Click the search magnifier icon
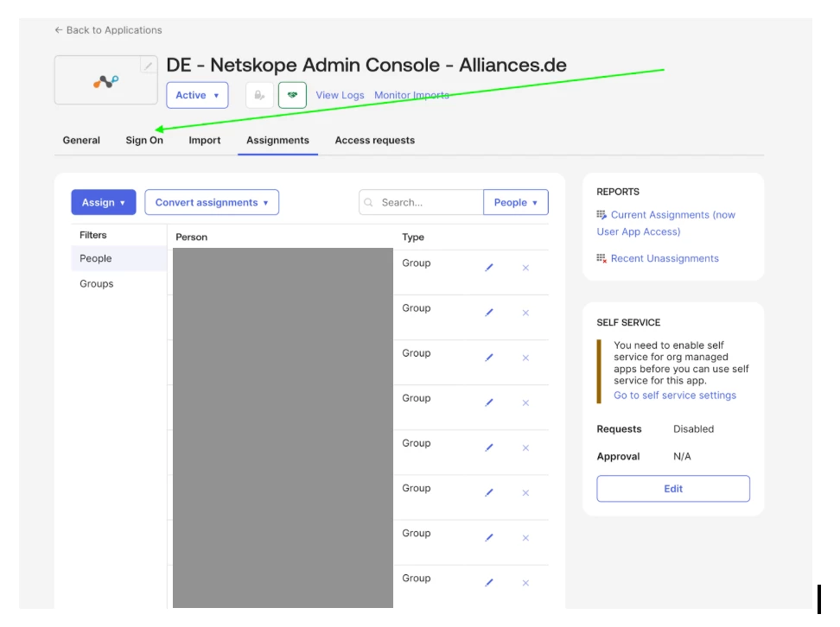The width and height of the screenshot is (840, 627). click(368, 202)
